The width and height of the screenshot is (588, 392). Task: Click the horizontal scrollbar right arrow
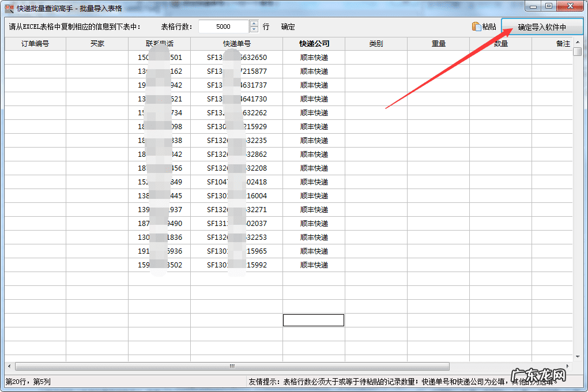[568, 367]
